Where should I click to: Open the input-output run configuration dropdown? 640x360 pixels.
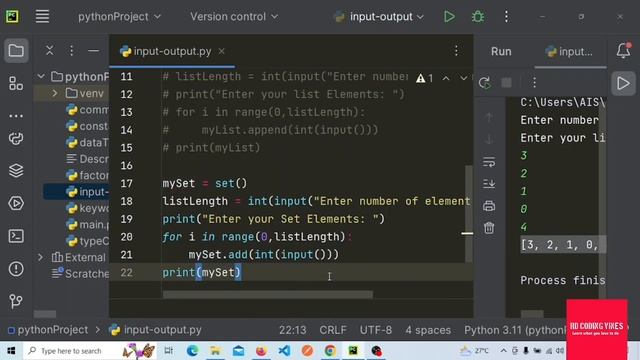click(x=379, y=17)
